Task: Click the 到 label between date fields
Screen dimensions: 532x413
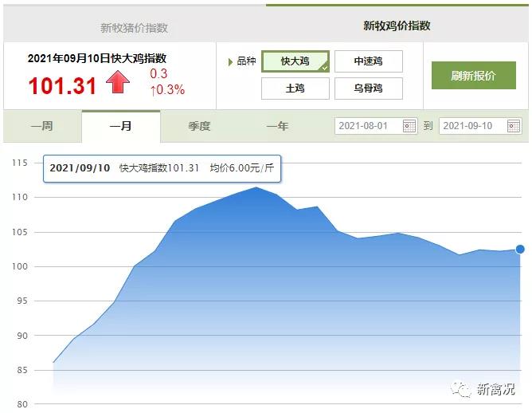Action: (x=428, y=126)
